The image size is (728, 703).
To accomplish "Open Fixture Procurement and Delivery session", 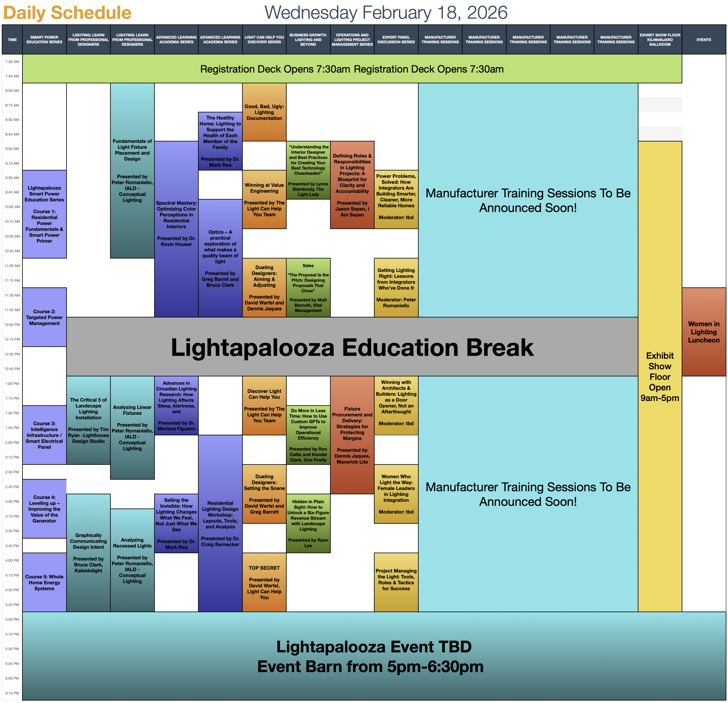I will tap(352, 435).
